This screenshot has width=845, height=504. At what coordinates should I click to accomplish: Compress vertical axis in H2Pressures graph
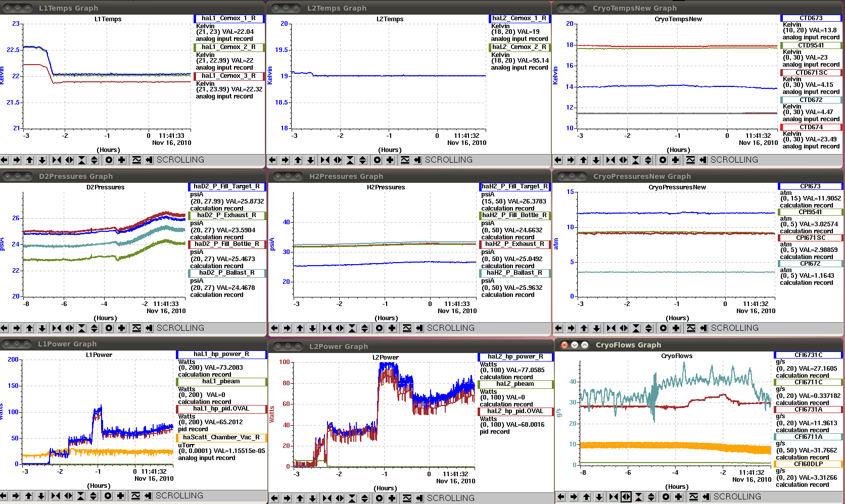[352, 328]
